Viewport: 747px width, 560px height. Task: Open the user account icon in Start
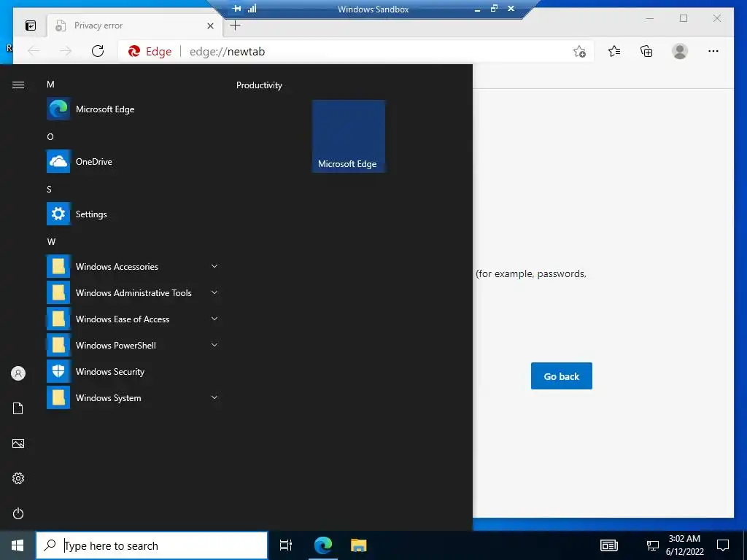coord(18,373)
